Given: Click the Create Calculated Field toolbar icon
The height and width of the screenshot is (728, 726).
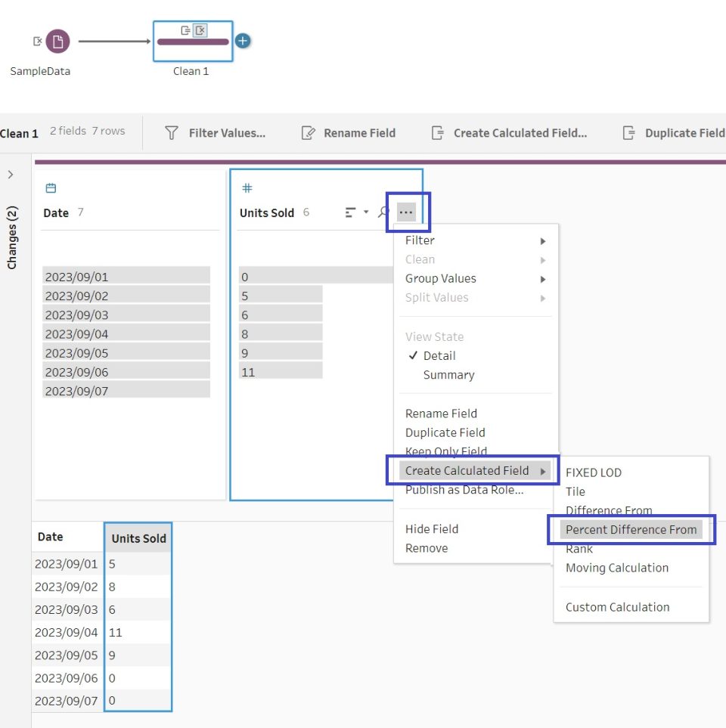Looking at the screenshot, I should (x=438, y=132).
